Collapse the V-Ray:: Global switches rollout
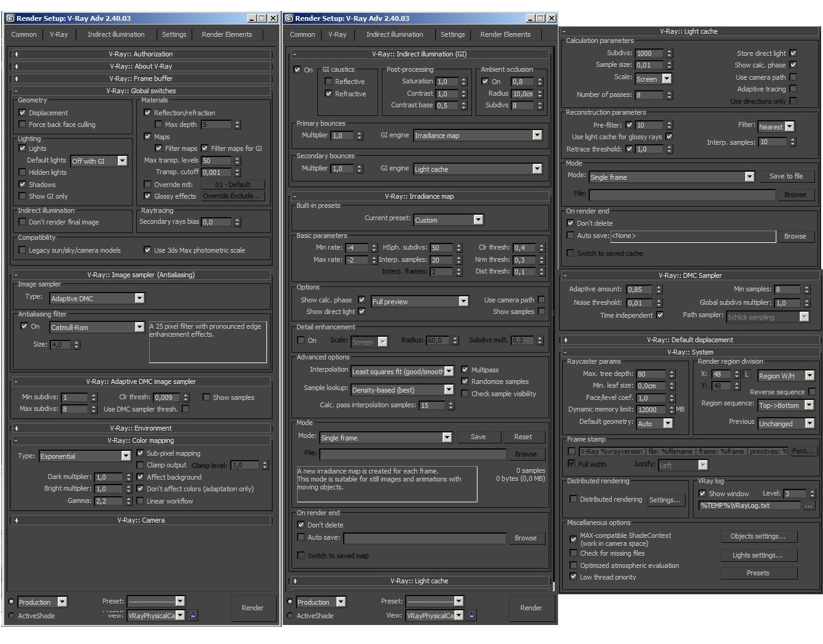Image resolution: width=823 pixels, height=644 pixels. coord(141,91)
